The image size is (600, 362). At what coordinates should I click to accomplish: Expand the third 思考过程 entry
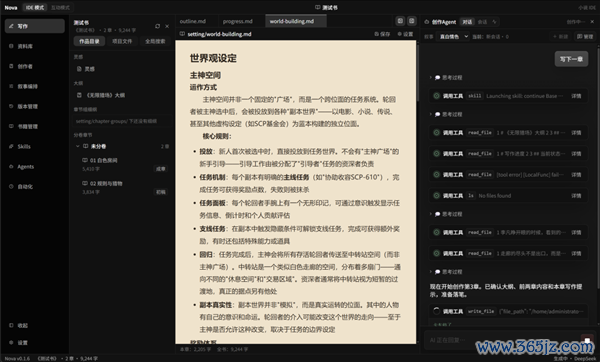point(446,214)
